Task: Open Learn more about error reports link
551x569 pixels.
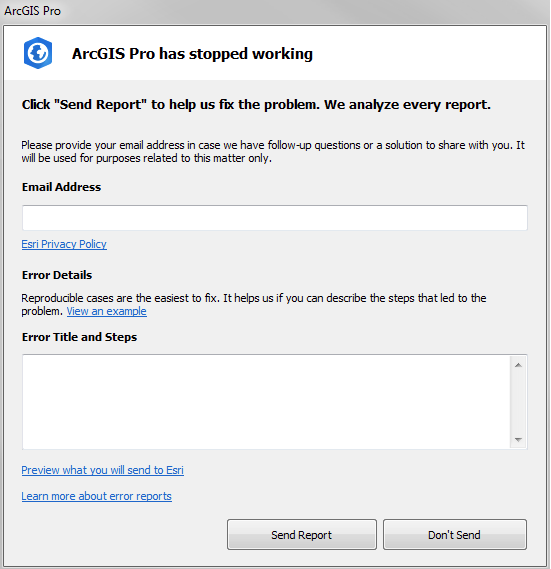Action: [x=96, y=496]
